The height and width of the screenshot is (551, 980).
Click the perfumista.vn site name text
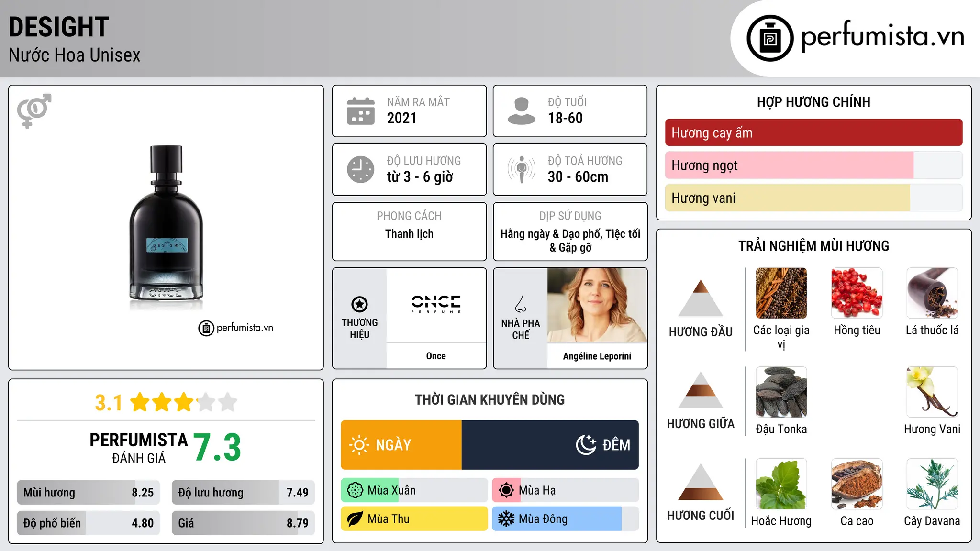pos(882,36)
